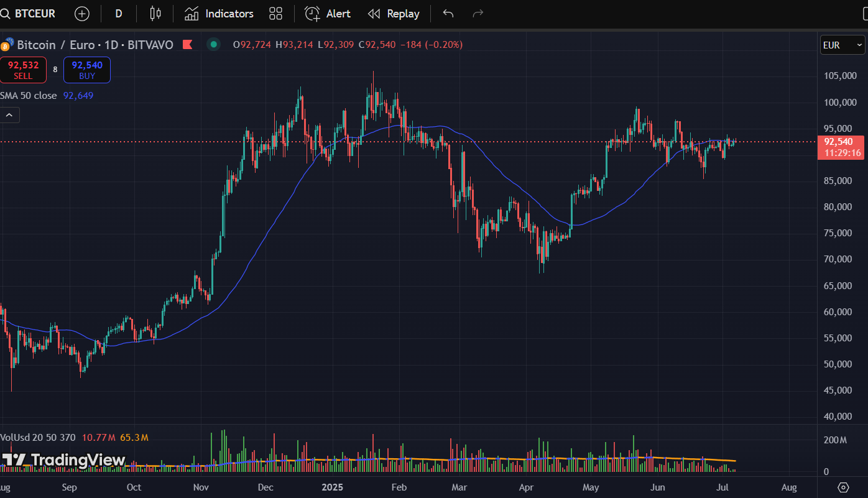The width and height of the screenshot is (868, 498).
Task: Click the green market status dot
Action: pyautogui.click(x=214, y=44)
